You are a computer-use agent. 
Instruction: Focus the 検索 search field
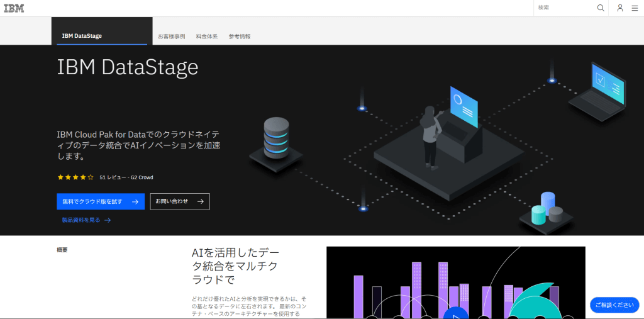tap(565, 8)
